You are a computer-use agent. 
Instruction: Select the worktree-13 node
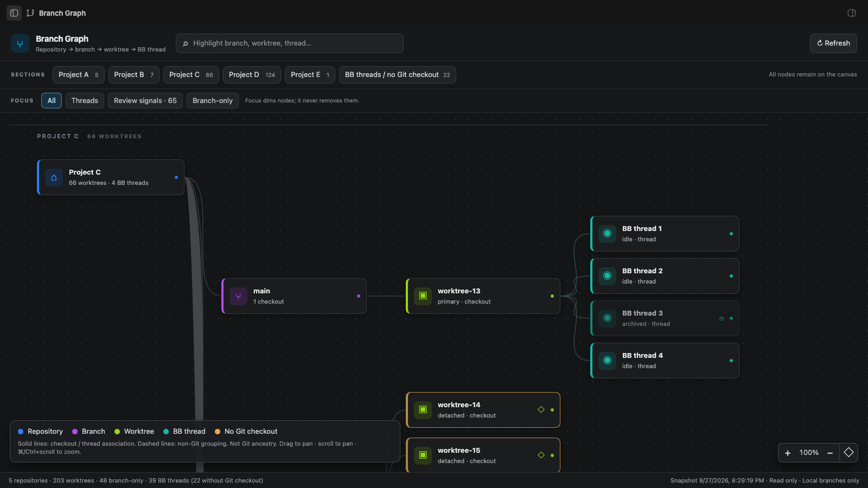[483, 296]
